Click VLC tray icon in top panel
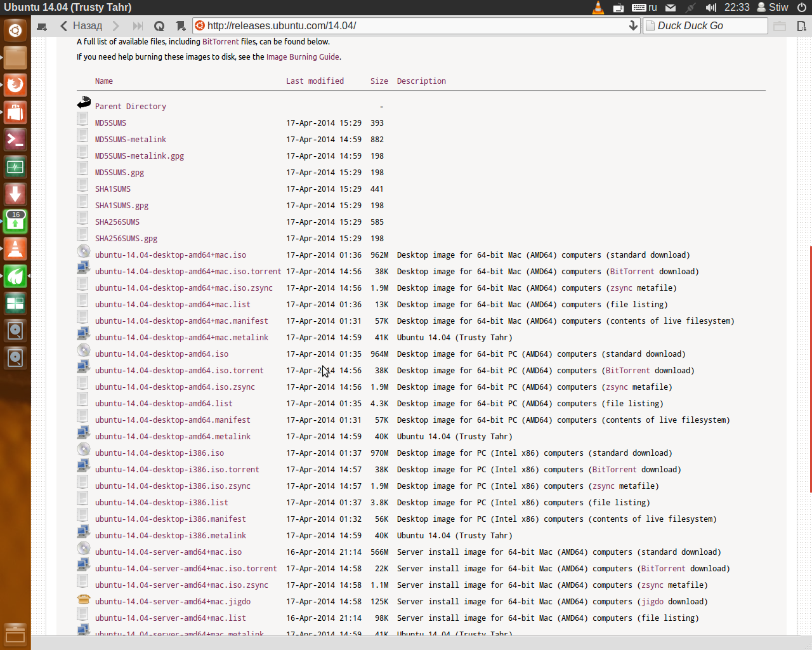The height and width of the screenshot is (650, 812). tap(598, 8)
